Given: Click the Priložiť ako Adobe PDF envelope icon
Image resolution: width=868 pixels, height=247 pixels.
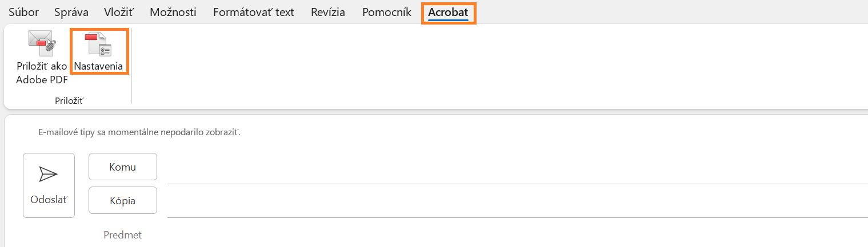Looking at the screenshot, I should [x=41, y=42].
